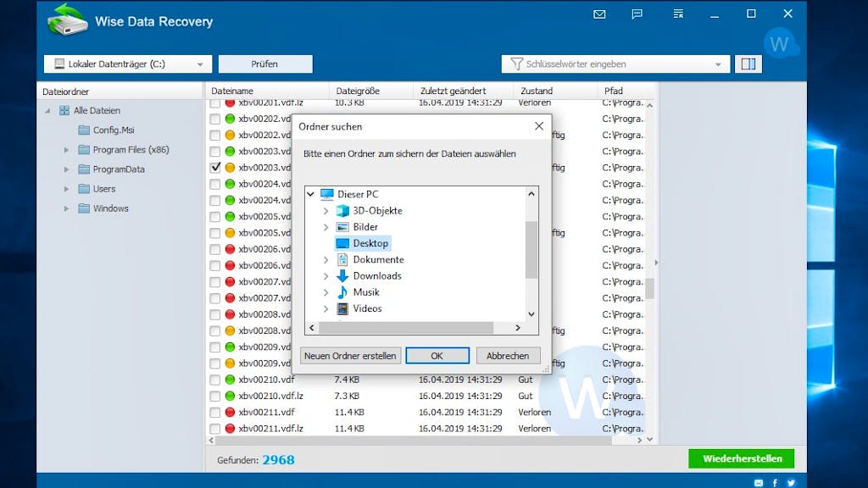Check the box for green xbv00209.vd row
Image resolution: width=868 pixels, height=488 pixels.
214,347
